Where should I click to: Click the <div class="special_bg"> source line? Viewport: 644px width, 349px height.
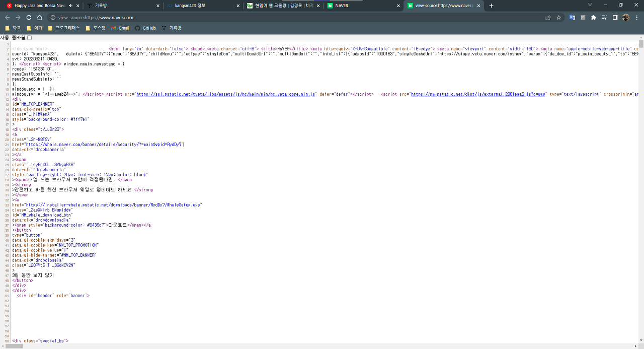point(40,341)
